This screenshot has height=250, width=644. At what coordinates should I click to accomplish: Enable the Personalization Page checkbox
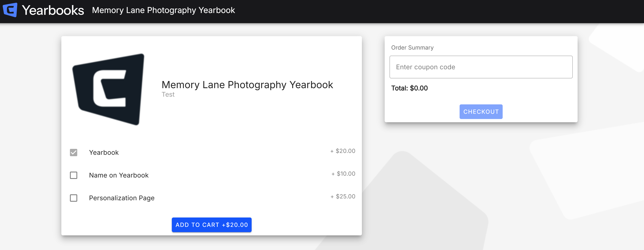coord(74,198)
